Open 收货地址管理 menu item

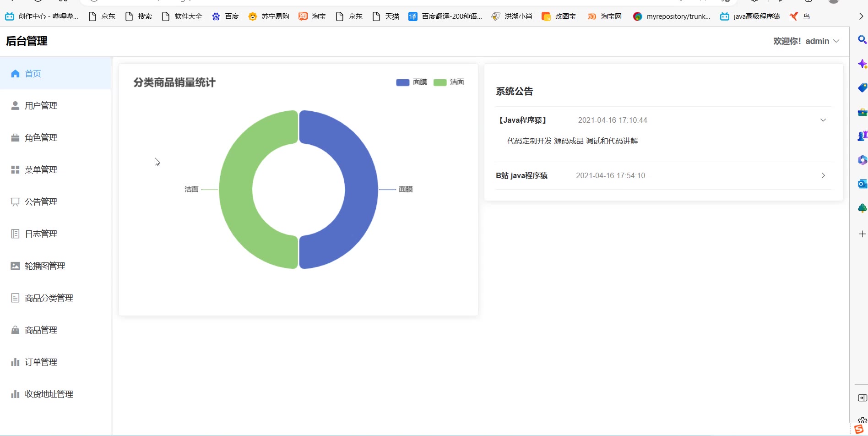point(55,394)
